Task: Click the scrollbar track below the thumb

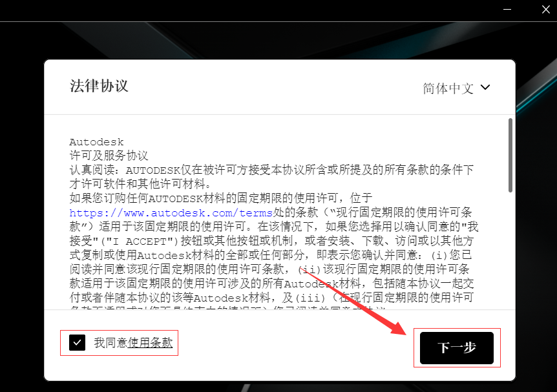Action: [x=510, y=251]
